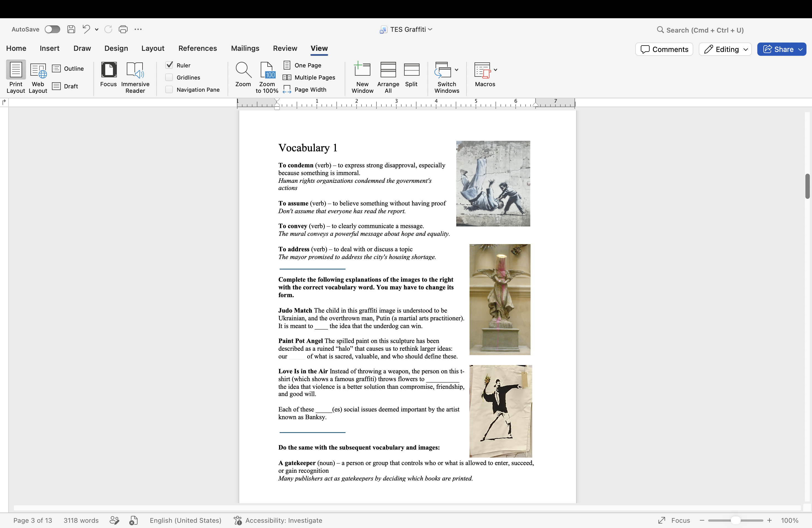Click Arrange All windows
This screenshot has height=528, width=812.
click(388, 77)
